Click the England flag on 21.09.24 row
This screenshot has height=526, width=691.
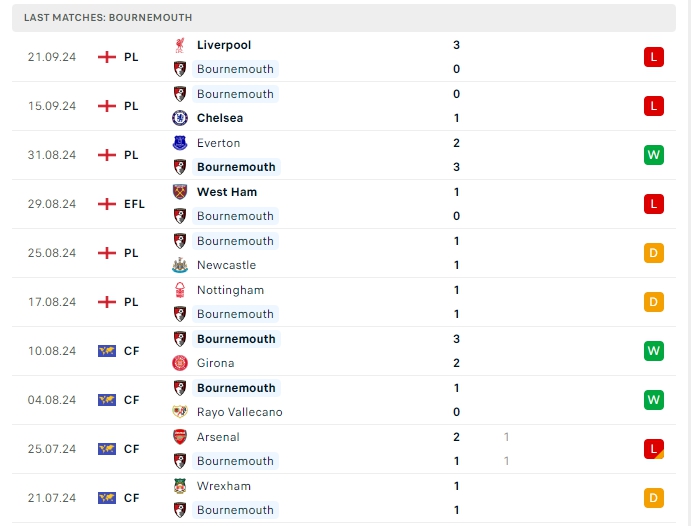107,57
